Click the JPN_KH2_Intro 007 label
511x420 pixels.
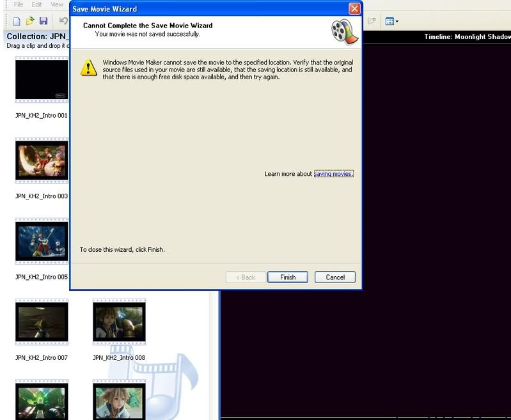42,358
